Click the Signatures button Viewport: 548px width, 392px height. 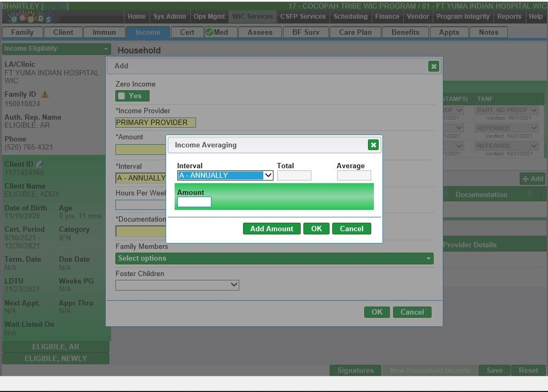point(355,370)
